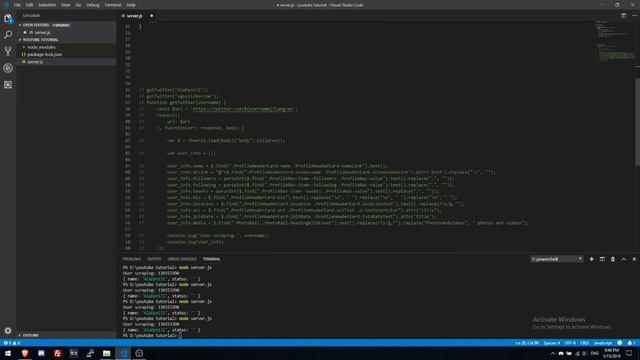Image resolution: width=640 pixels, height=360 pixels.
Task: Click the ENG language indicator in tray
Action: click(x=594, y=353)
